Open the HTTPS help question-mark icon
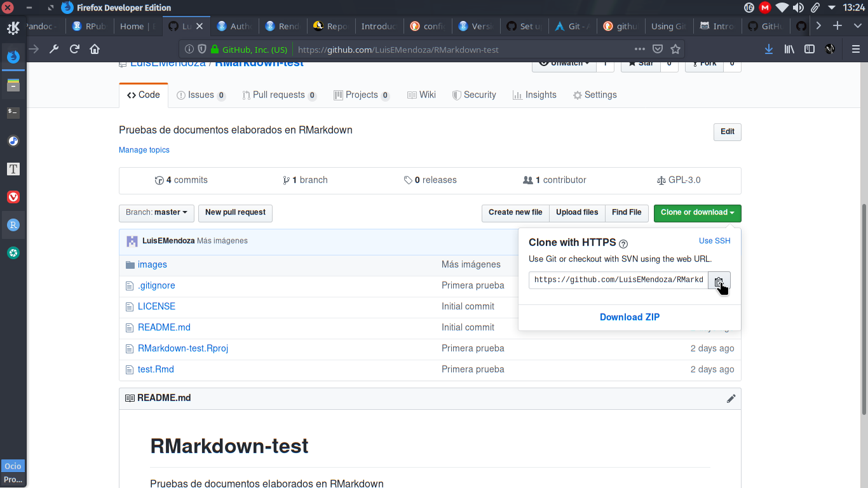This screenshot has width=868, height=488. point(623,243)
